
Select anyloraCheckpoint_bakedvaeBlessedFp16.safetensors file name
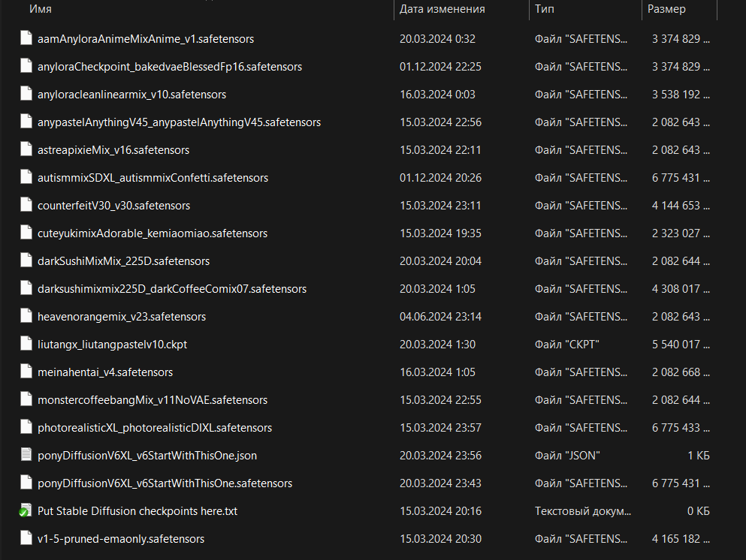click(170, 67)
